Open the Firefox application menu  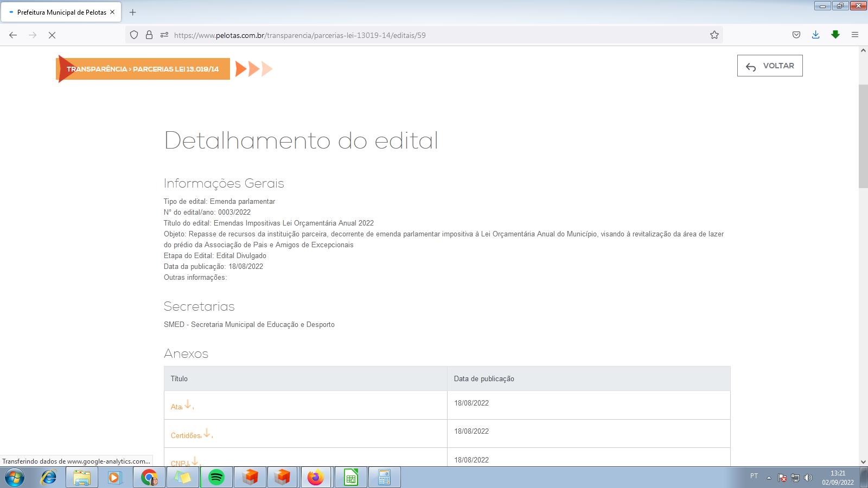855,35
